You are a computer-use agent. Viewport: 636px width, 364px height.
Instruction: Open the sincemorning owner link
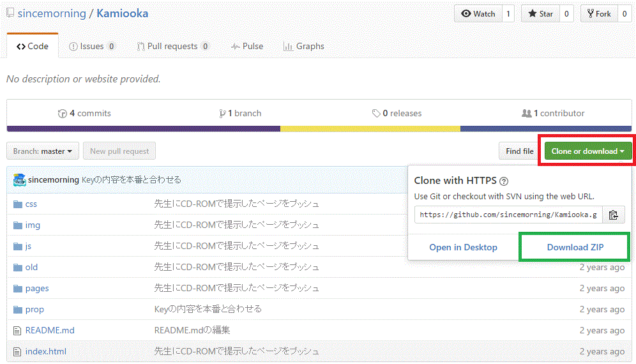coord(52,13)
